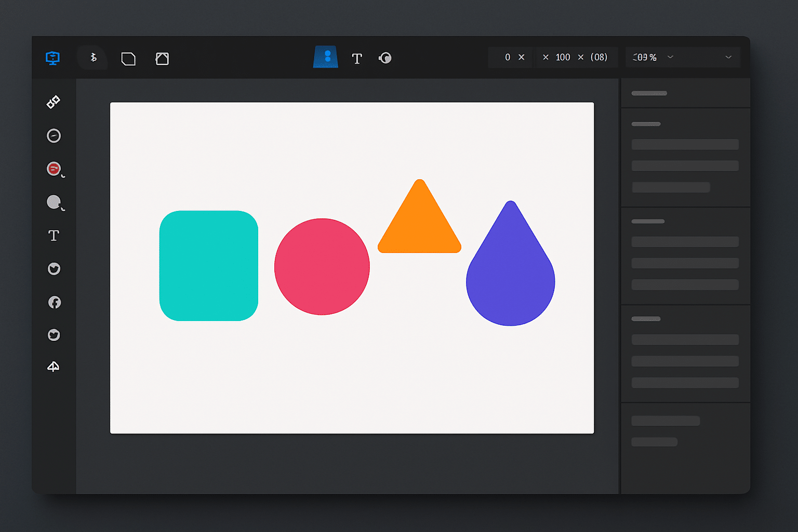Select the Text tool in the left sidebar

point(54,235)
